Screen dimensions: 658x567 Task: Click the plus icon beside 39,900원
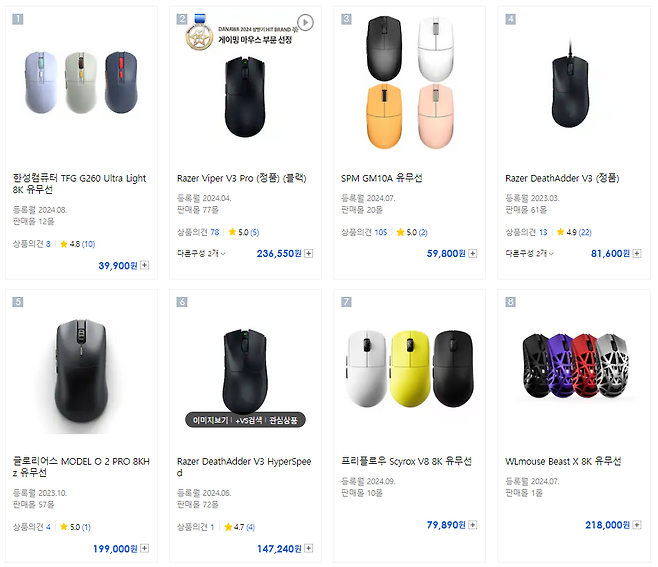pyautogui.click(x=144, y=265)
